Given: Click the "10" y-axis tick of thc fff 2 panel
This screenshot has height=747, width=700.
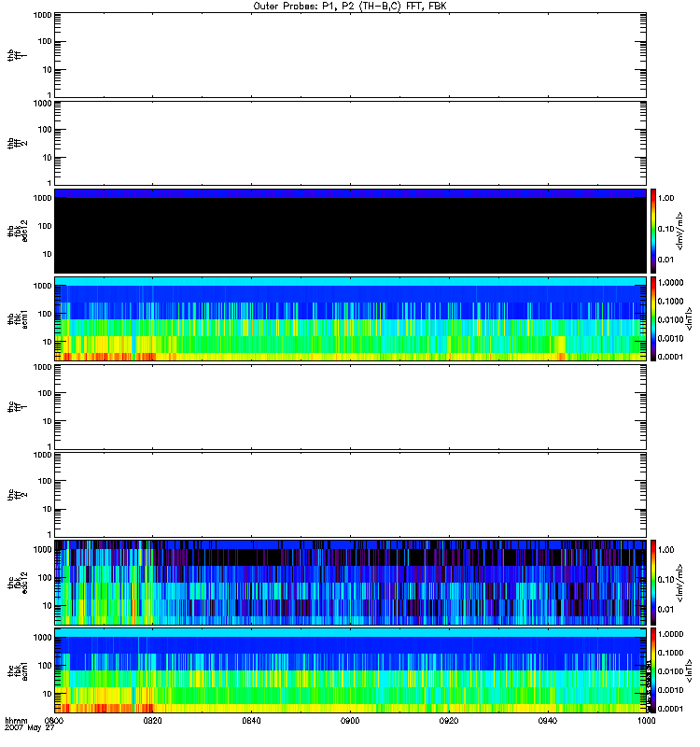Looking at the screenshot, I should coord(48,509).
